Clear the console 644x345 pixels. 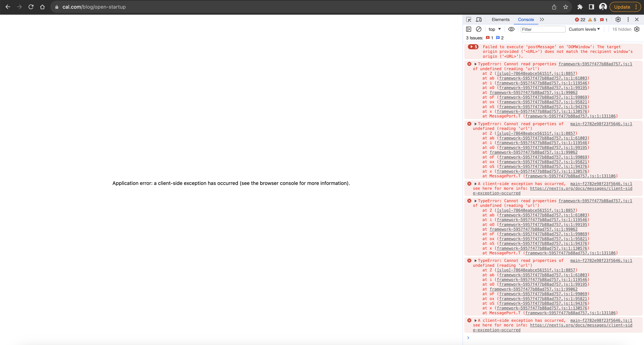(479, 29)
